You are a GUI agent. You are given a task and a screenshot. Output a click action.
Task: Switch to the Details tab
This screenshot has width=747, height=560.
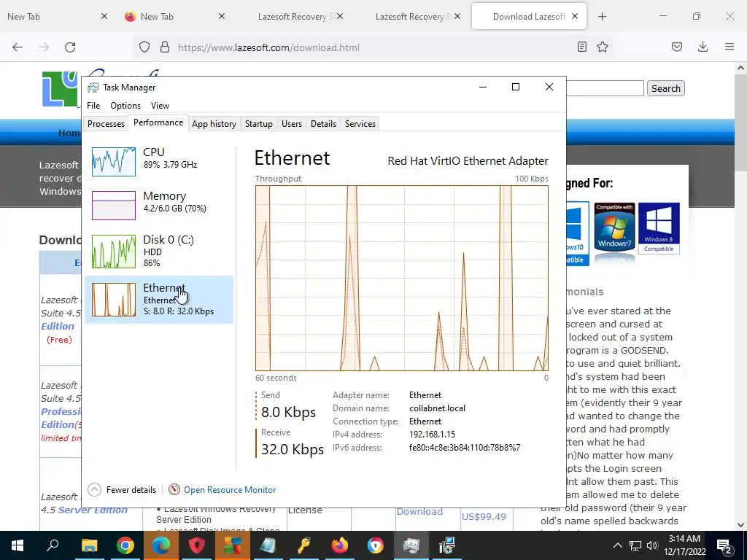click(x=323, y=124)
